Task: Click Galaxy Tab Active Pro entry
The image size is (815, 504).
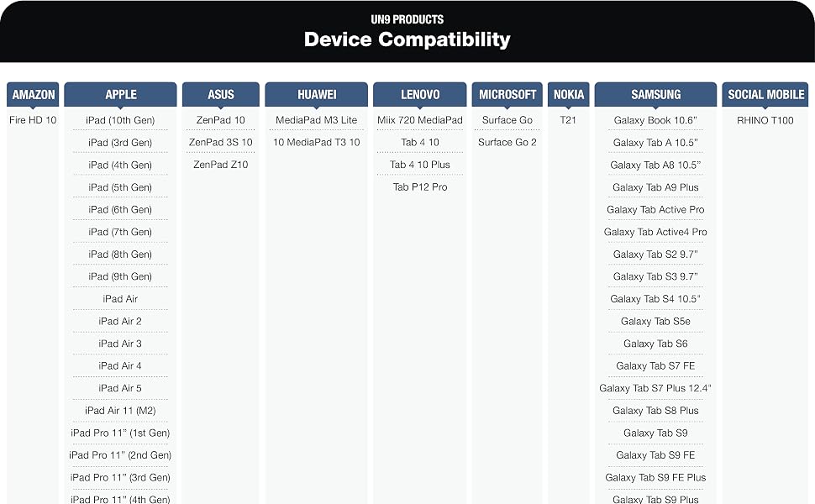Action: pyautogui.click(x=655, y=209)
